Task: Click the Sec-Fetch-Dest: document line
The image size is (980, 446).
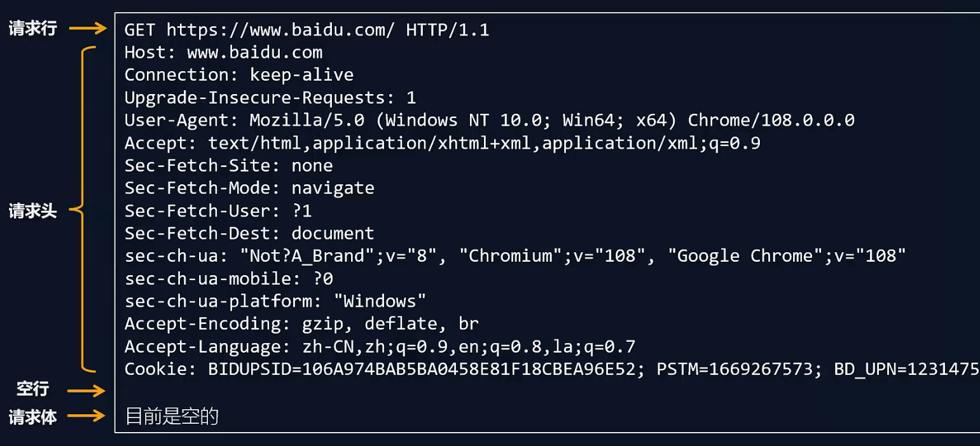Action: [x=249, y=233]
